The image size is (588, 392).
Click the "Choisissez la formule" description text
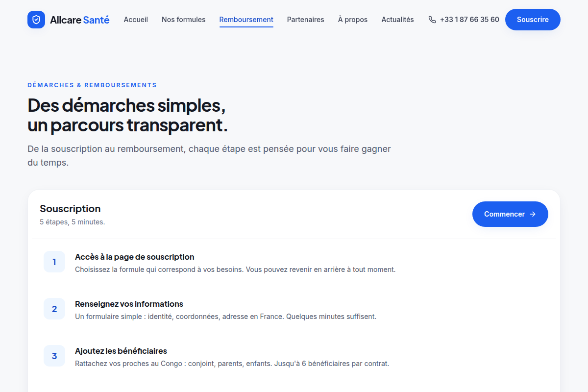click(x=235, y=269)
